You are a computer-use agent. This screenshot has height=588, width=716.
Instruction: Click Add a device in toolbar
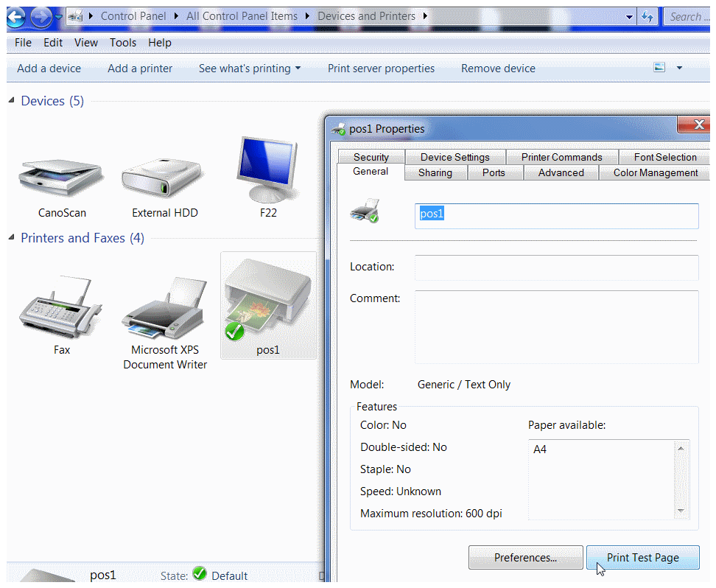49,68
